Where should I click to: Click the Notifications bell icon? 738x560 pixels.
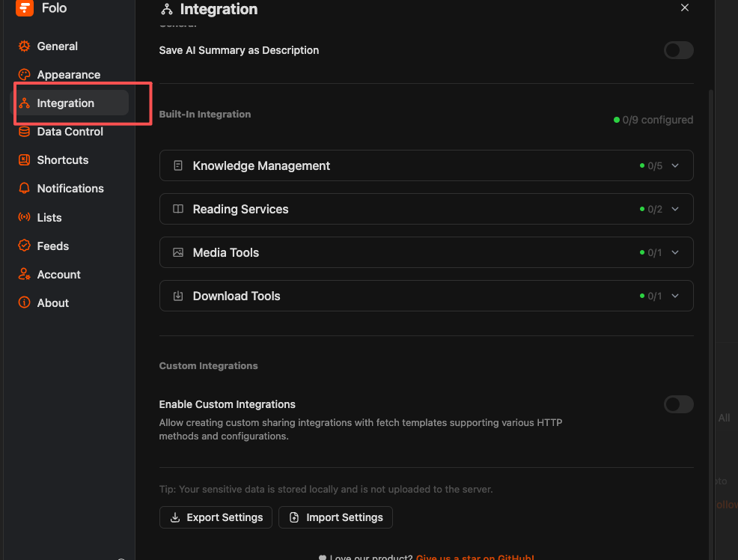[x=25, y=189]
